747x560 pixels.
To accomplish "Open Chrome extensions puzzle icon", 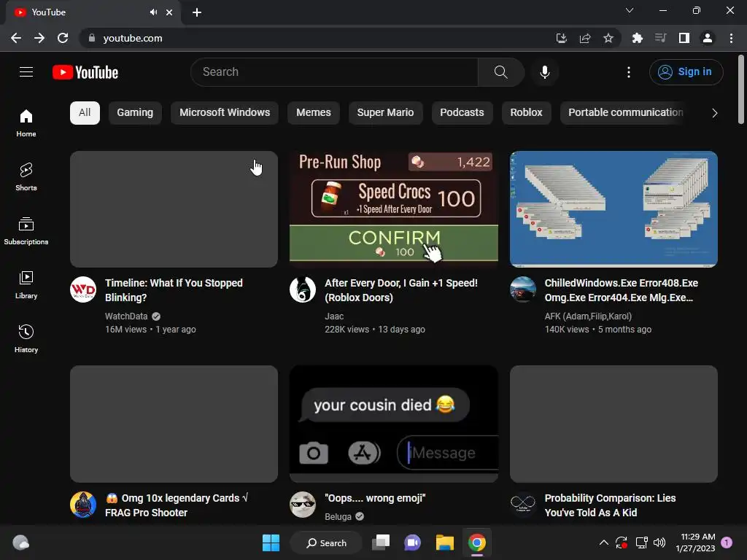I will click(x=637, y=38).
